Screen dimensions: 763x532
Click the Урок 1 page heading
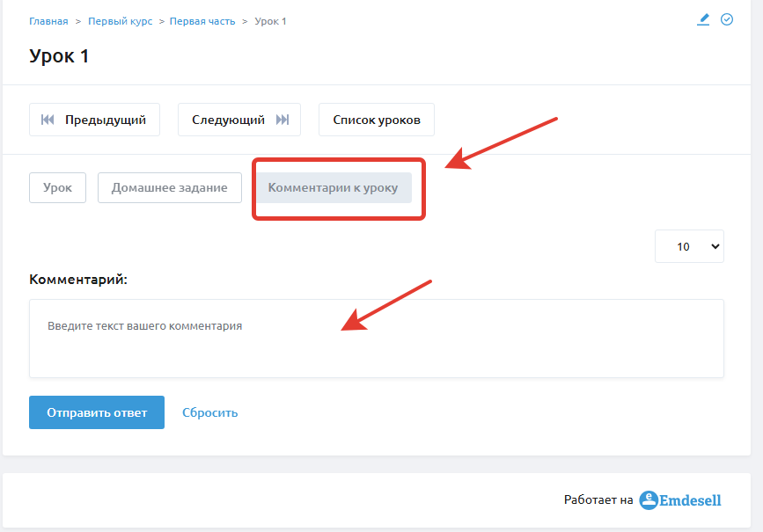click(59, 56)
